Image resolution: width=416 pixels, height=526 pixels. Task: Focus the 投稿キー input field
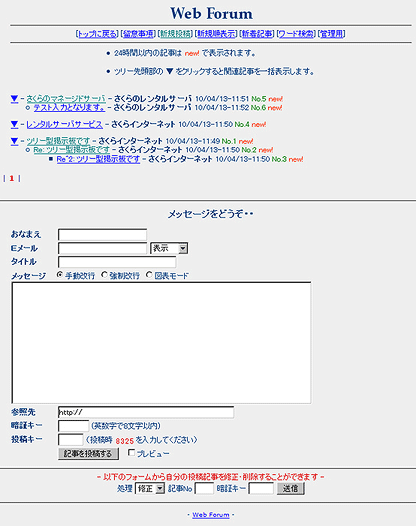70,440
